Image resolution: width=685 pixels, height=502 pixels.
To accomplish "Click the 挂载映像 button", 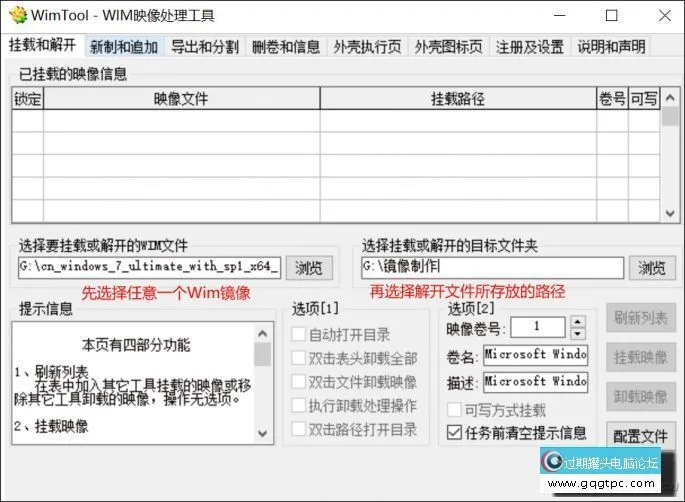I will click(x=641, y=357).
